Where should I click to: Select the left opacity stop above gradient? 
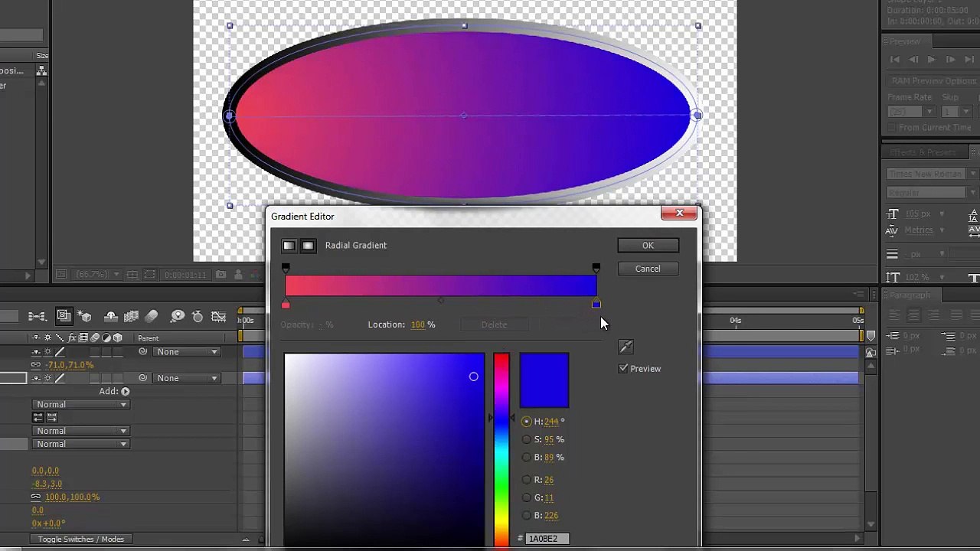(x=286, y=268)
